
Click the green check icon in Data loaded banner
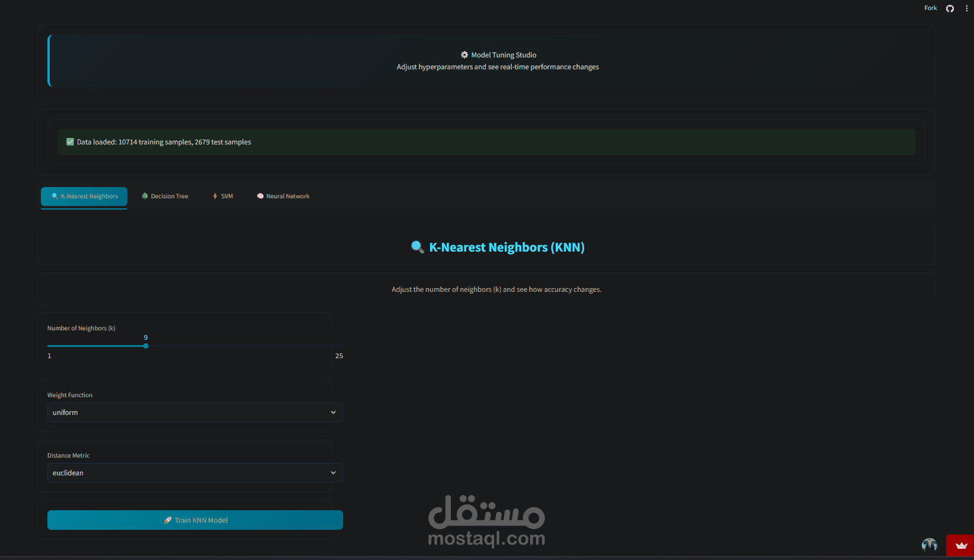[x=70, y=142]
